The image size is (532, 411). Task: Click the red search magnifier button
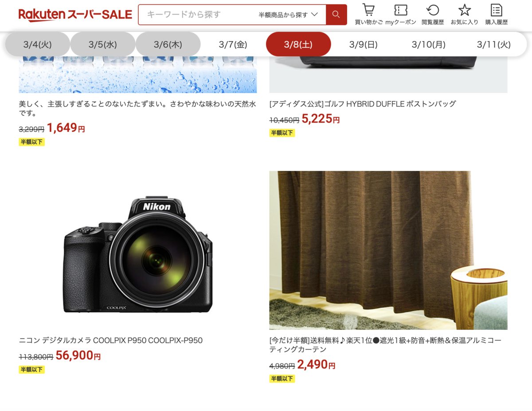[x=336, y=15]
